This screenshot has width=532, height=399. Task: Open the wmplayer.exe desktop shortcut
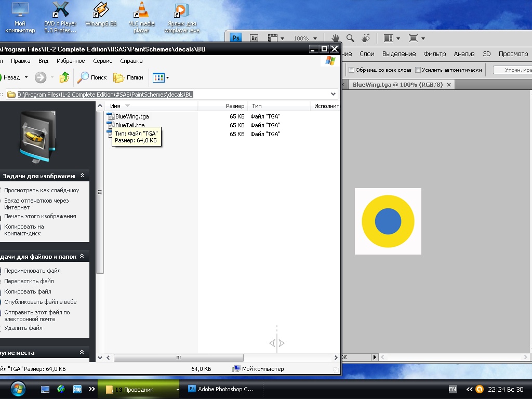182,17
